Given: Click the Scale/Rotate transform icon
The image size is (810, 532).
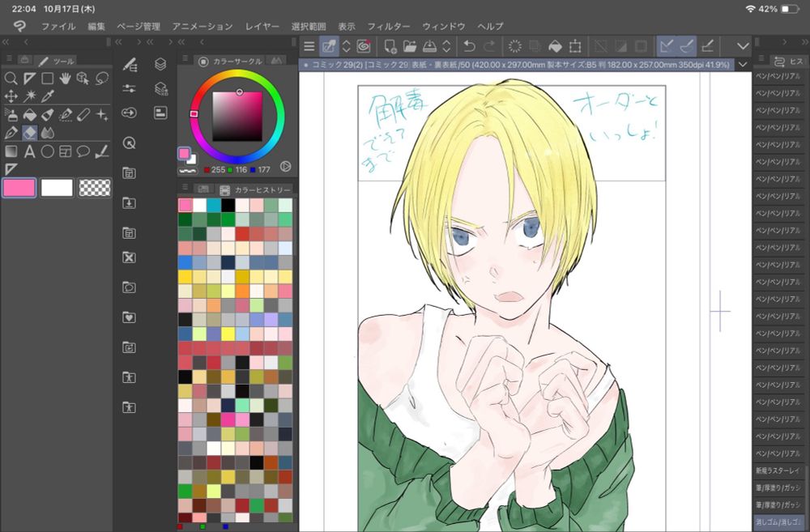Looking at the screenshot, I should (x=575, y=46).
